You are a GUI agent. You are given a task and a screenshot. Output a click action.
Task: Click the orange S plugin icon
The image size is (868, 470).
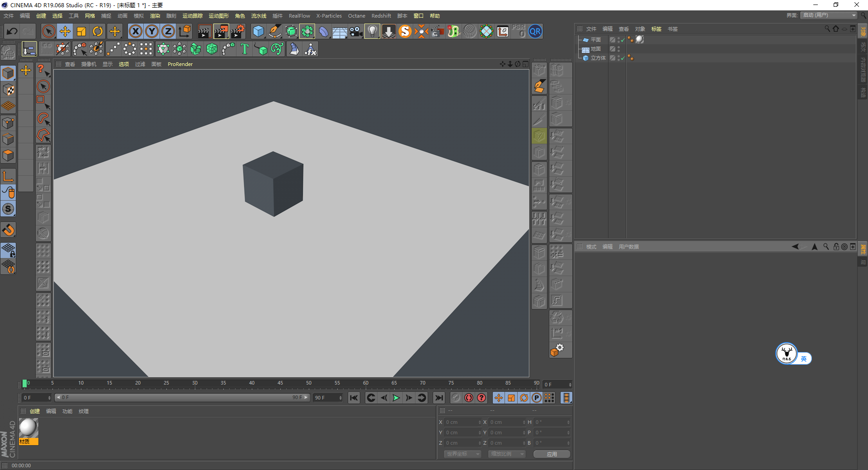[405, 31]
